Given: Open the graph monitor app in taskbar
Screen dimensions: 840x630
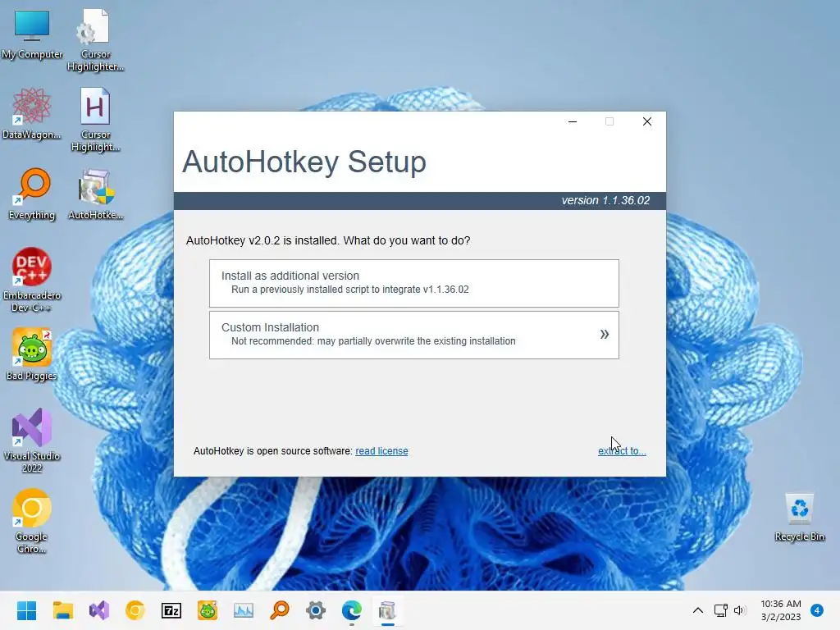Looking at the screenshot, I should [x=243, y=610].
